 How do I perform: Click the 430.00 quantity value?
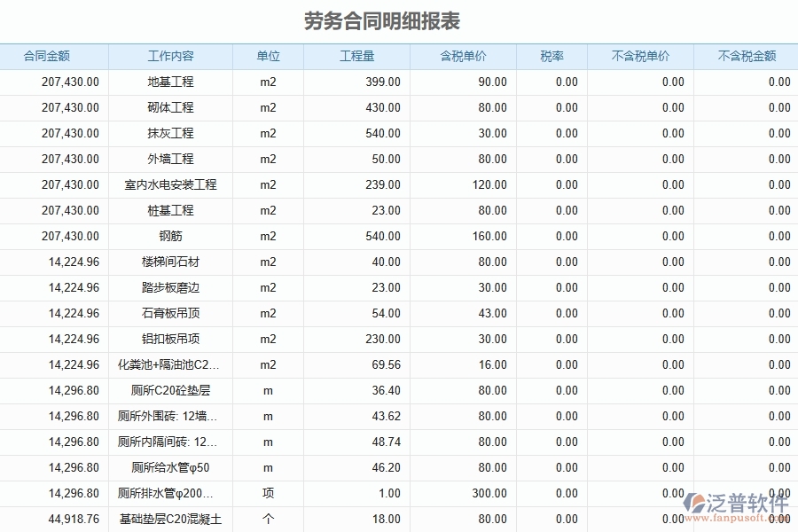click(383, 107)
